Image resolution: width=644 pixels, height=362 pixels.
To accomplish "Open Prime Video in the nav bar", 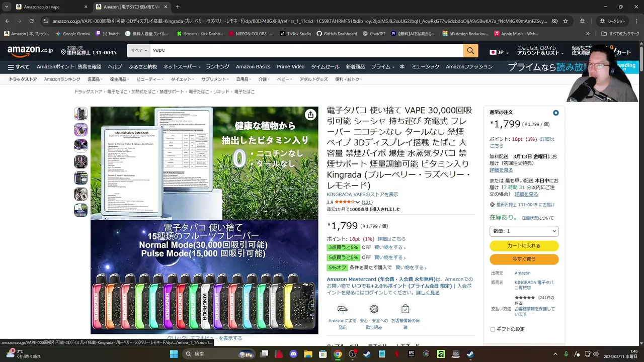I will 291,67.
